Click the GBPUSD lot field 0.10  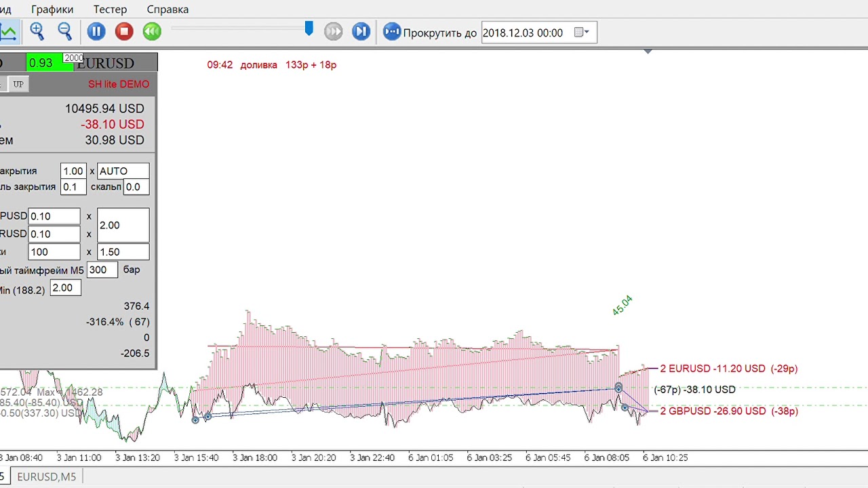tap(54, 216)
